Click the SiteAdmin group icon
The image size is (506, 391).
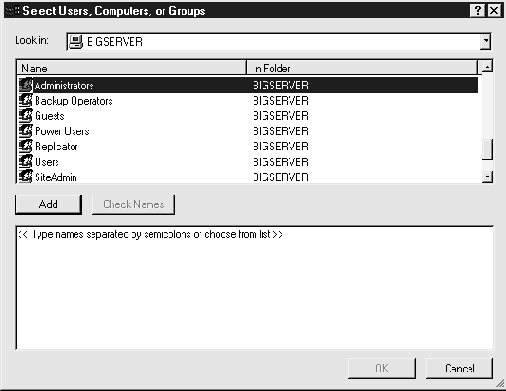(26, 176)
